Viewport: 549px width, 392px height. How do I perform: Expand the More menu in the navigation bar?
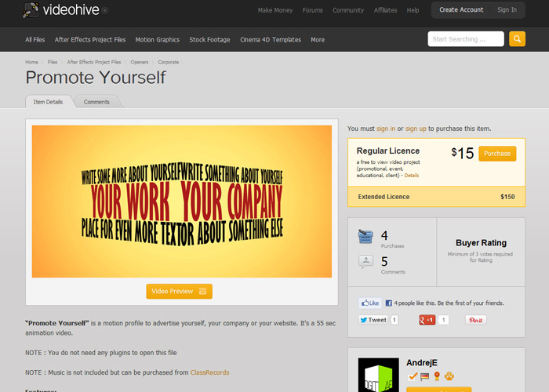click(317, 39)
